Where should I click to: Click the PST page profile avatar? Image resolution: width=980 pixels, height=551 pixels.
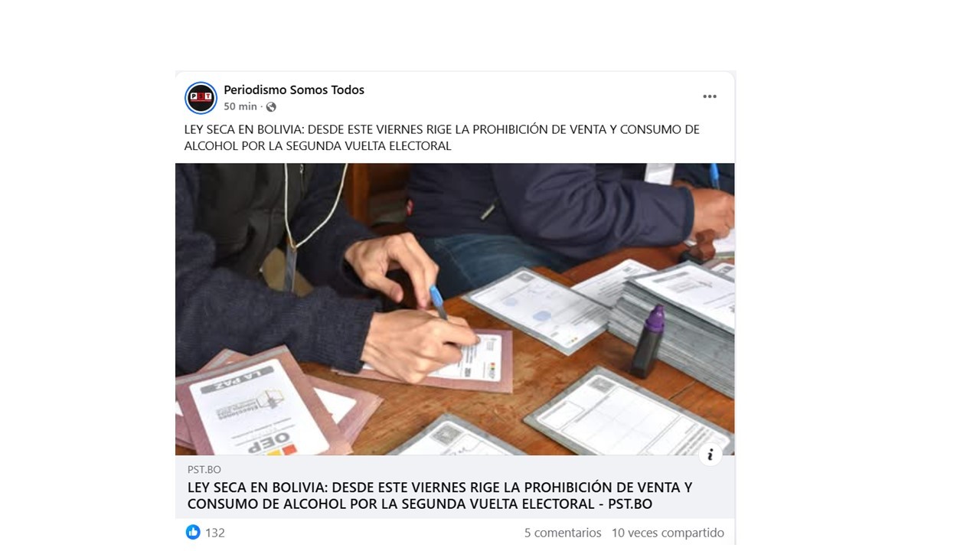pos(201,98)
